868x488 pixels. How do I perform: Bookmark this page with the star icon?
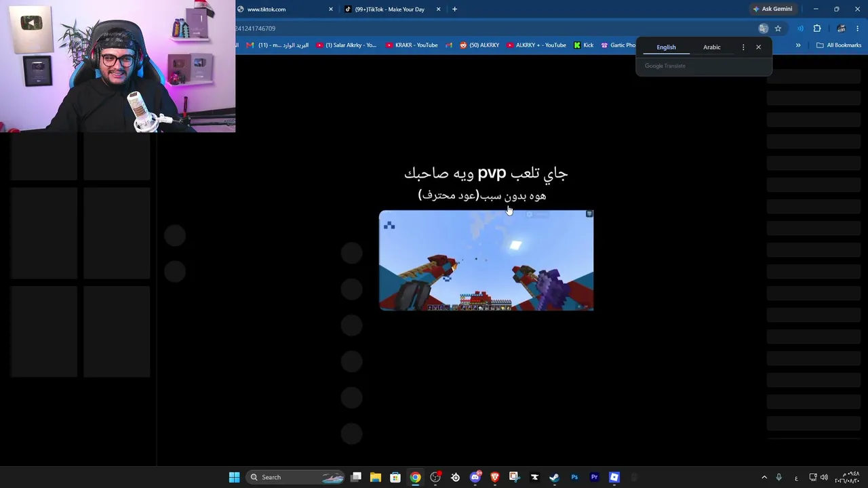tap(778, 28)
